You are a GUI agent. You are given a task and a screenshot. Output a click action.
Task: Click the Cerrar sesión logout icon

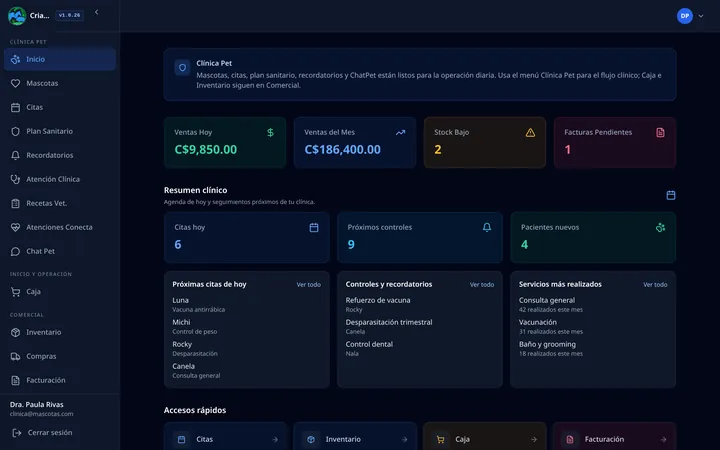[x=17, y=433]
